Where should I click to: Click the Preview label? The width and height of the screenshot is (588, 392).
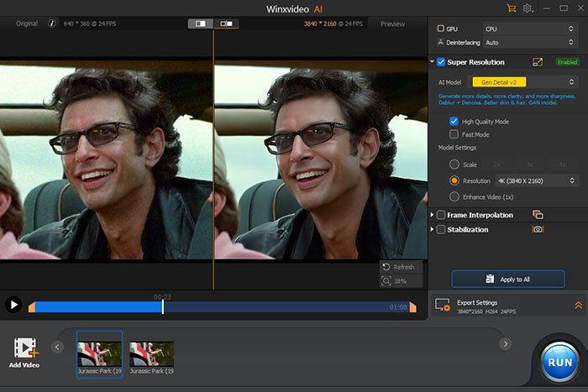tap(392, 24)
